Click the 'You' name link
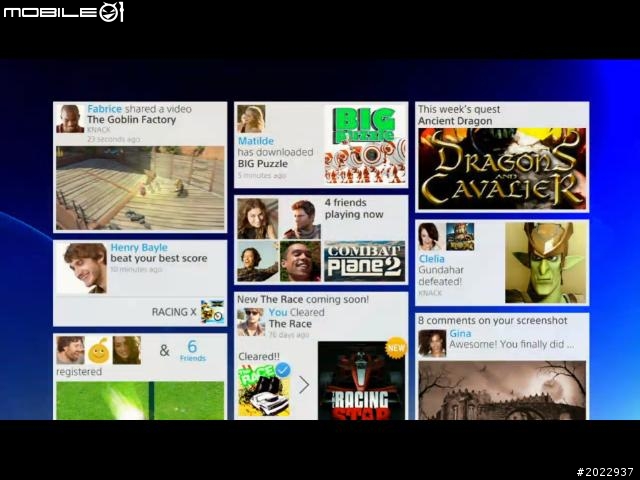This screenshot has height=480, width=640. click(x=278, y=312)
